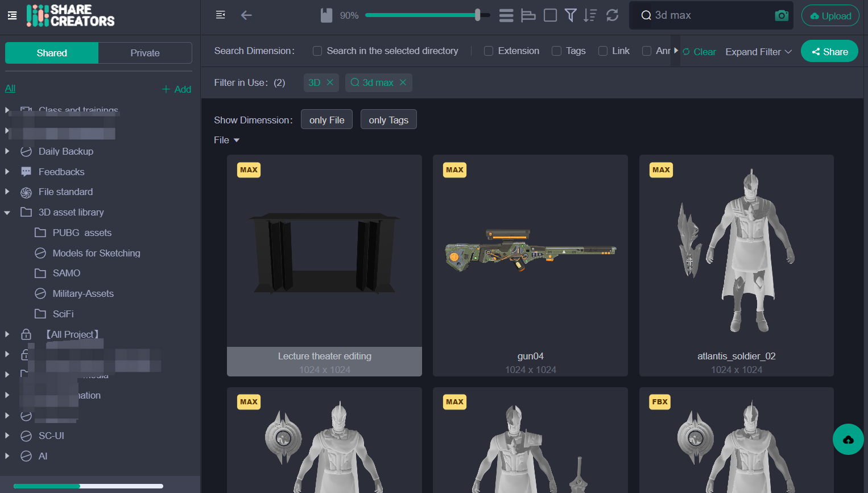Viewport: 868px width, 493px height.
Task: Open the File grouping dropdown above results
Action: 226,140
